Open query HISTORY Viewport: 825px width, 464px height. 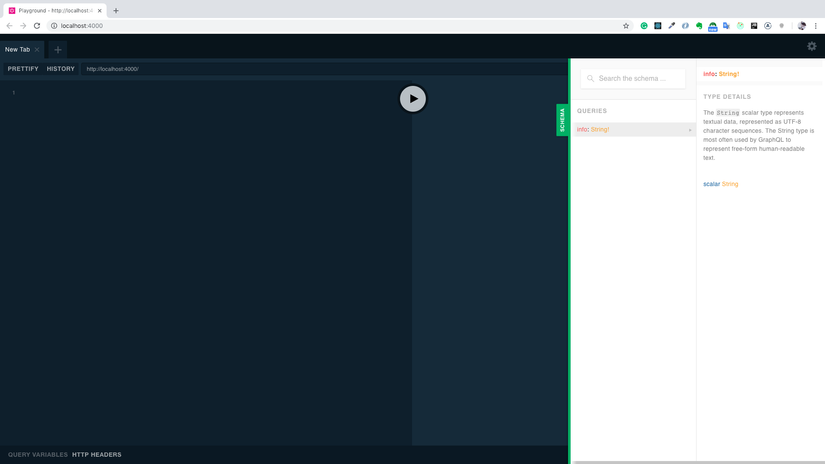[61, 69]
